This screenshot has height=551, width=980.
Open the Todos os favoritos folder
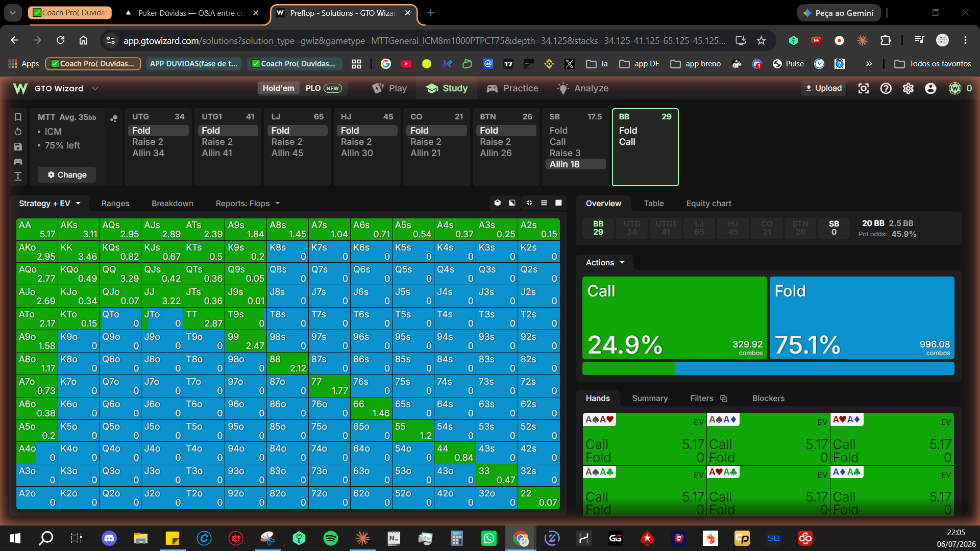(x=933, y=64)
